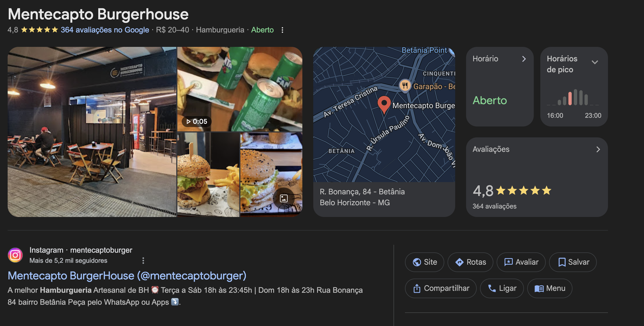Play the 0:05 video thumbnail
This screenshot has height=326, width=644.
pos(197,121)
